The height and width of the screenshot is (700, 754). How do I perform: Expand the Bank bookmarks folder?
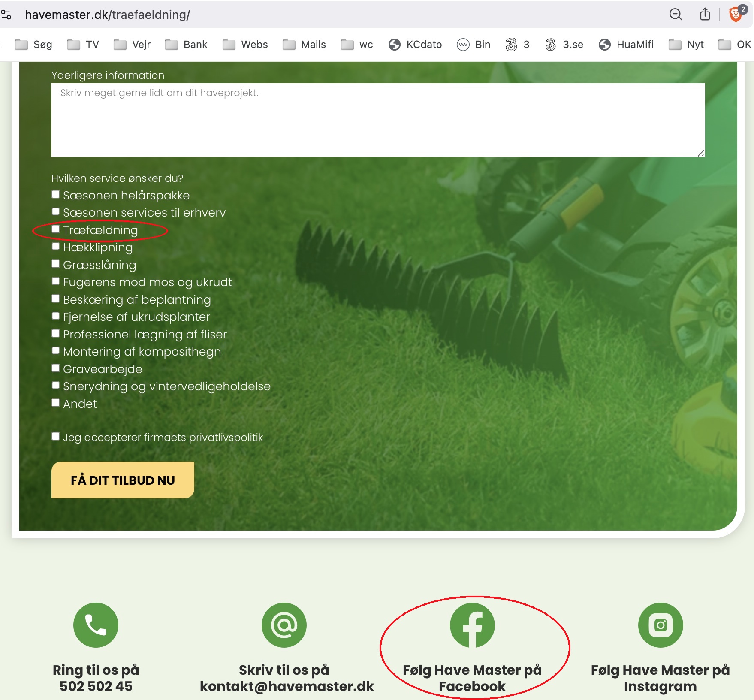point(186,45)
